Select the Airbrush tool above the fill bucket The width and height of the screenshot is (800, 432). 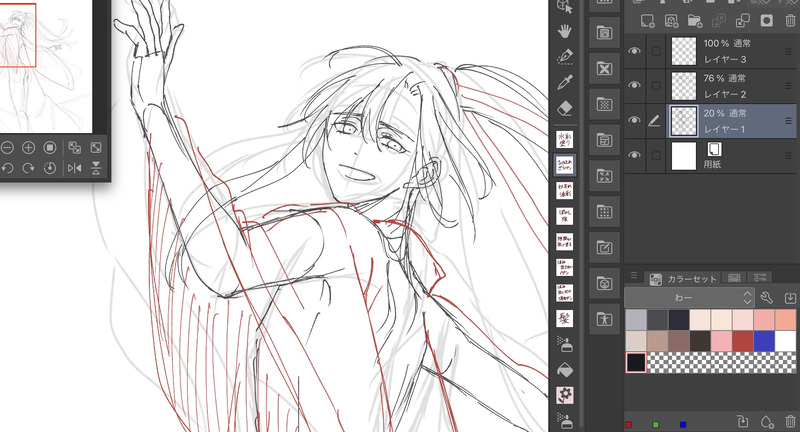click(x=565, y=344)
